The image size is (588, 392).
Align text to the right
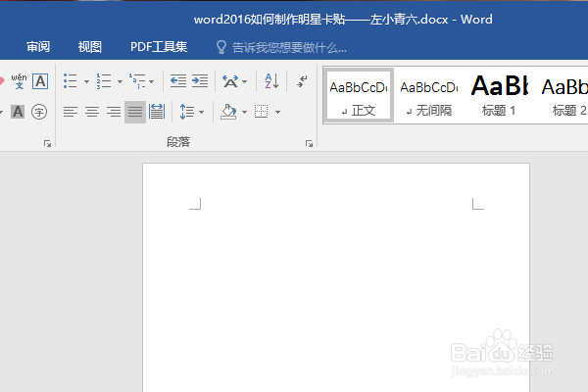click(x=114, y=112)
